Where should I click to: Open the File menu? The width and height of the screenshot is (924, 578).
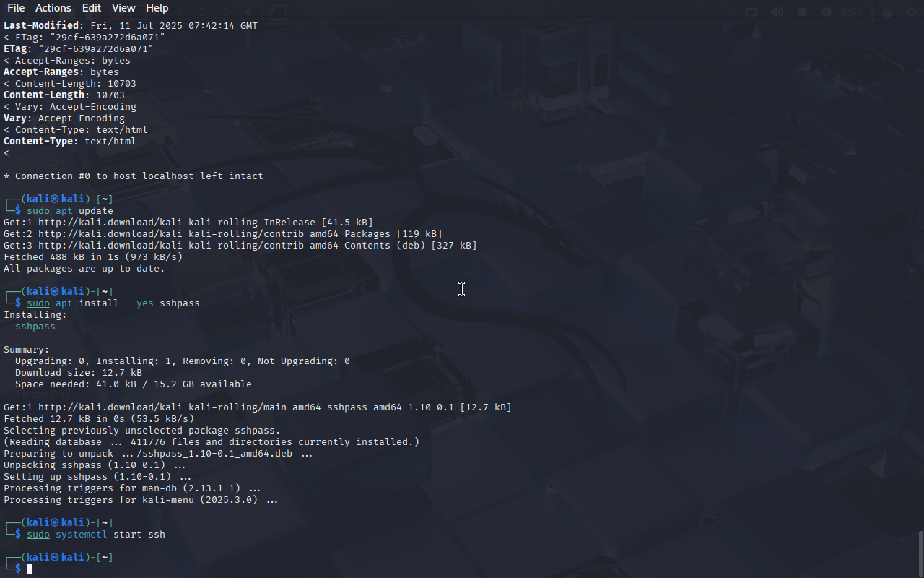click(16, 8)
